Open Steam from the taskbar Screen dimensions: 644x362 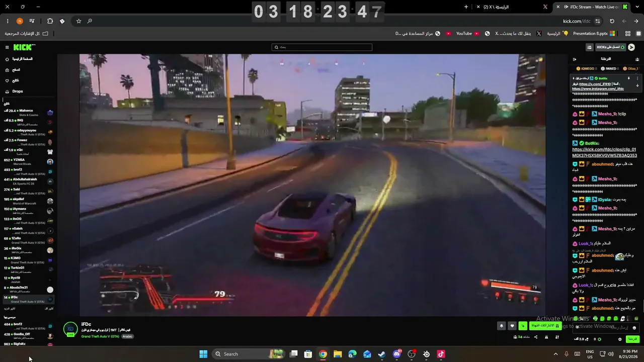tap(382, 354)
